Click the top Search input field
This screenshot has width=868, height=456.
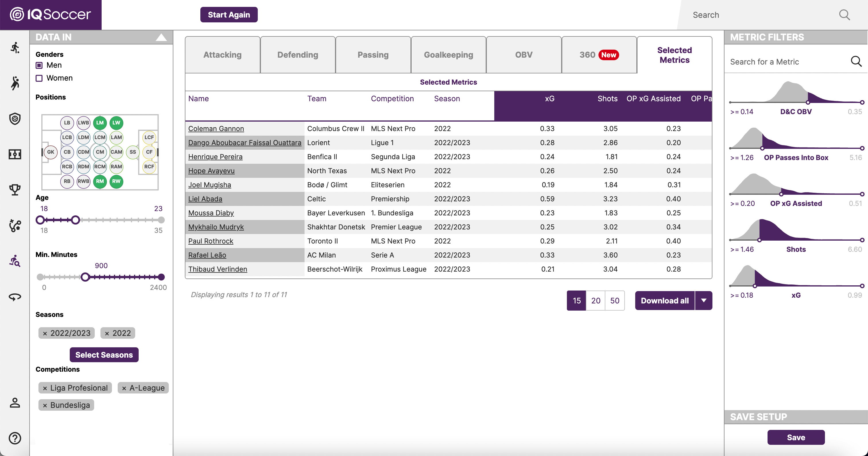(x=762, y=15)
